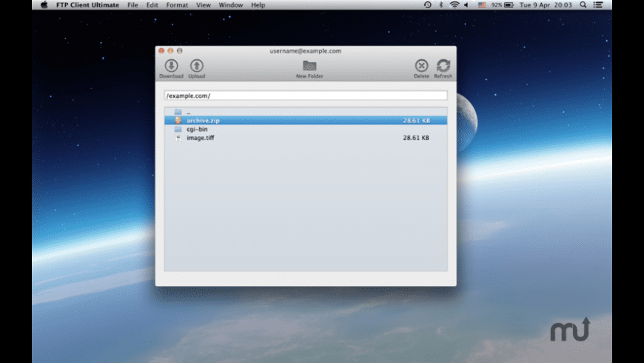This screenshot has width=644, height=363.
Task: Click the cgi-bin folder icon
Action: pos(178,129)
